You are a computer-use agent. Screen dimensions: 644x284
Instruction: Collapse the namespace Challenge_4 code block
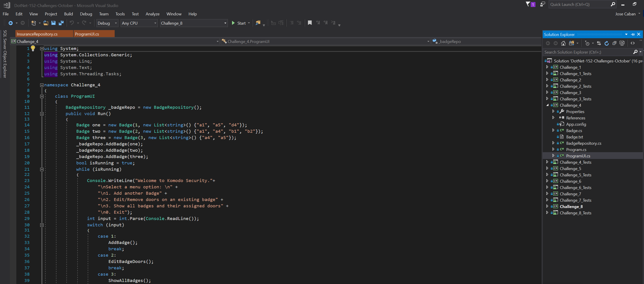coord(42,85)
